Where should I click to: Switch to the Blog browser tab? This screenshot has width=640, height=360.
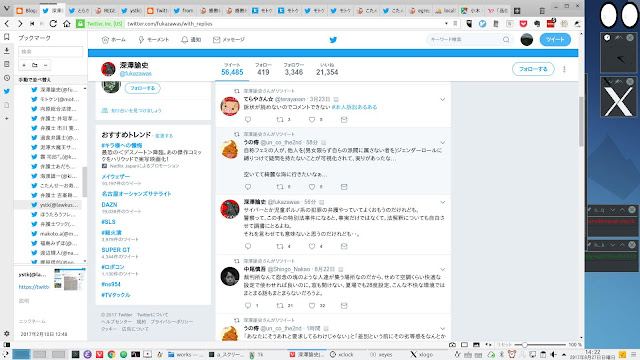26,11
